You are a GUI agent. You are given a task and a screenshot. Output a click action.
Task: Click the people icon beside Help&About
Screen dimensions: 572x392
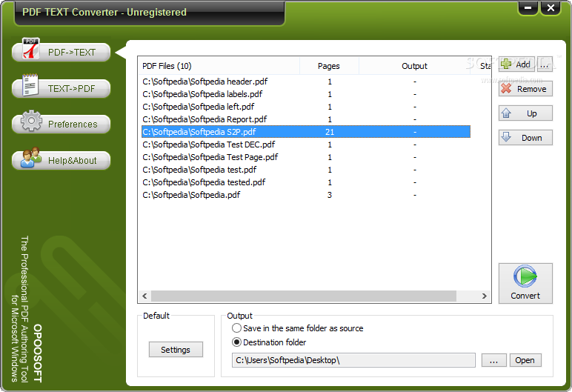tap(30, 157)
